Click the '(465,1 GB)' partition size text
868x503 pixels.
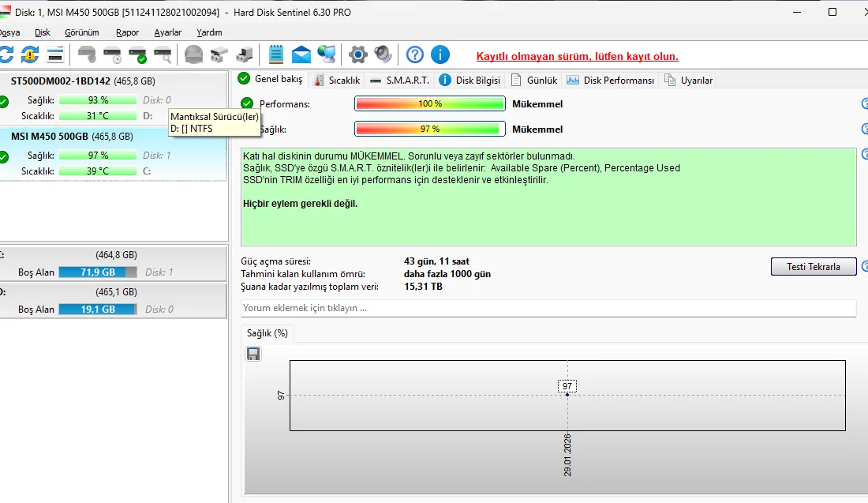point(116,292)
